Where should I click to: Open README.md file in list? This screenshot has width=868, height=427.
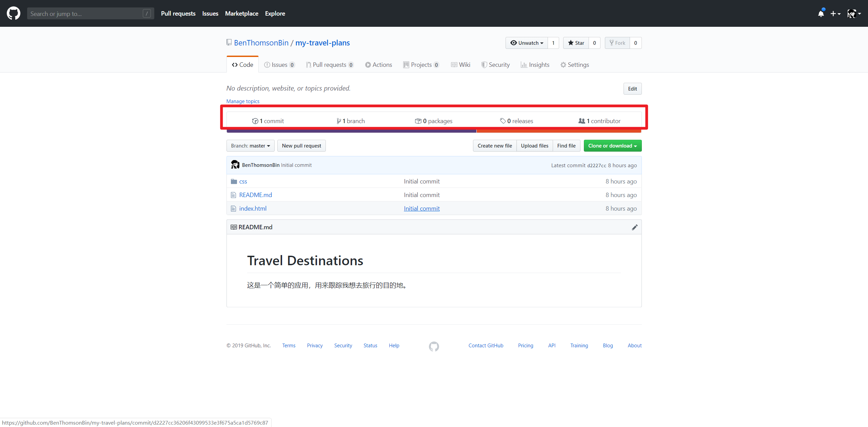[255, 195]
